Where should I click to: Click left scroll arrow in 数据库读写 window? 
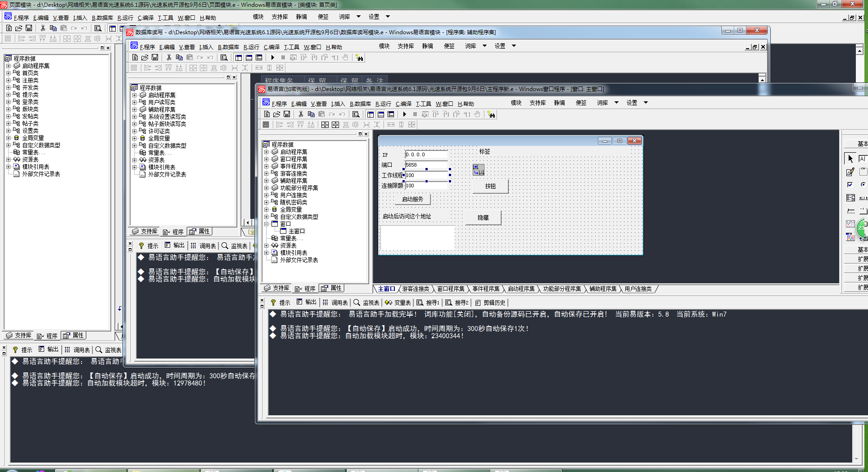248,222
